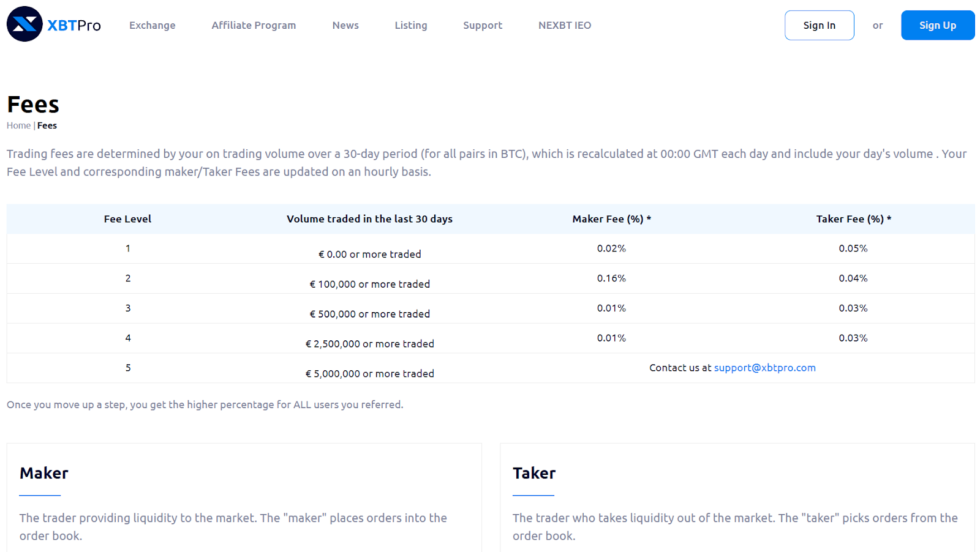Click the XBTPro brand name text
The image size is (980, 552).
coord(74,25)
